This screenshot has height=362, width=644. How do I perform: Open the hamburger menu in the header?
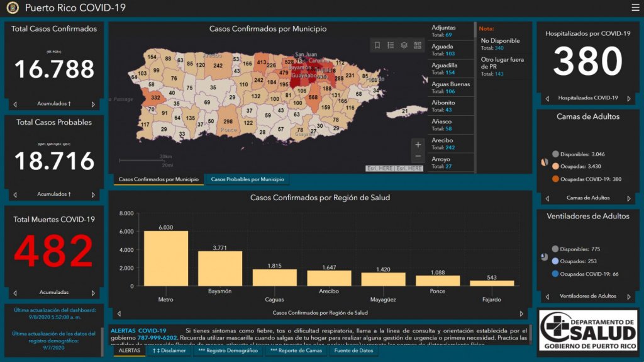pyautogui.click(x=635, y=8)
